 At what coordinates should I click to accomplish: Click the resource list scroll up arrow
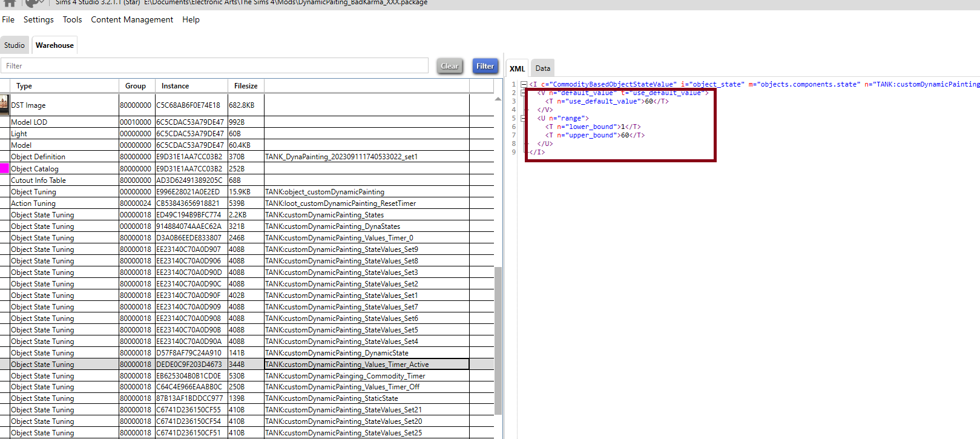click(498, 98)
